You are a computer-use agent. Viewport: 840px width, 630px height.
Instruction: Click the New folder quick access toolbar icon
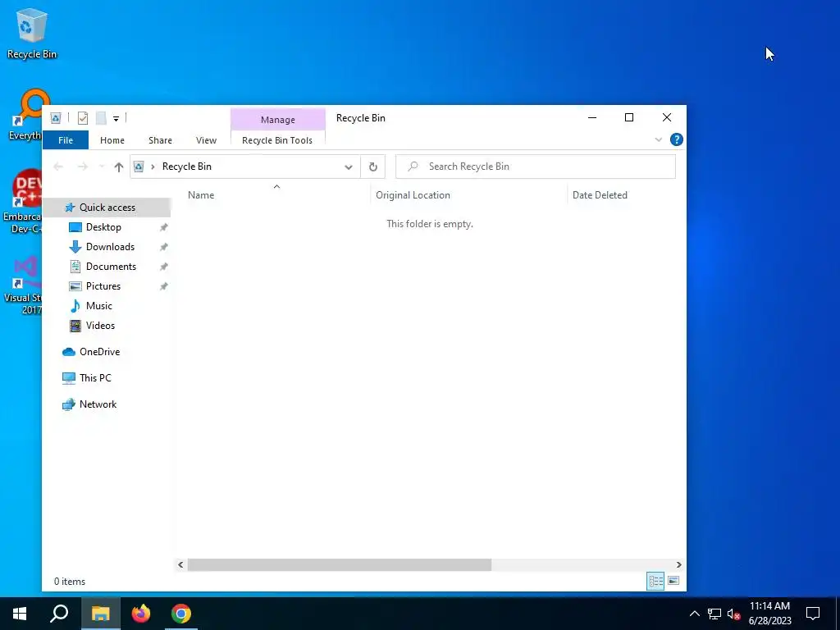coord(101,118)
